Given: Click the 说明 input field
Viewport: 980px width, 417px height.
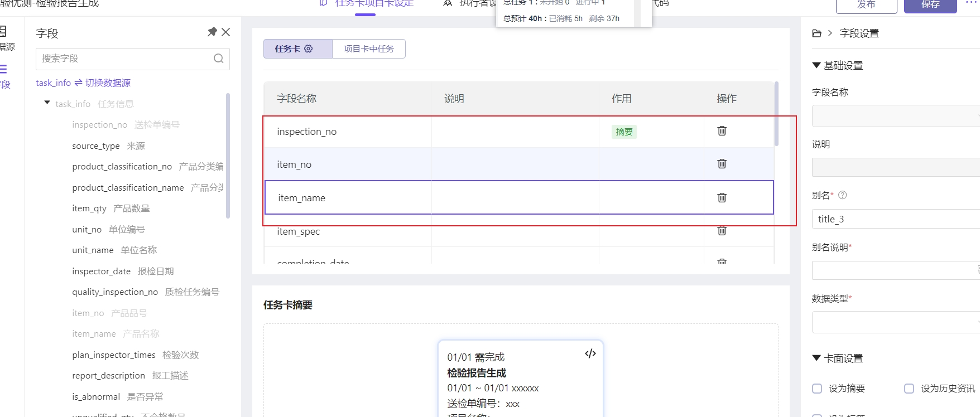Looking at the screenshot, I should [896, 167].
